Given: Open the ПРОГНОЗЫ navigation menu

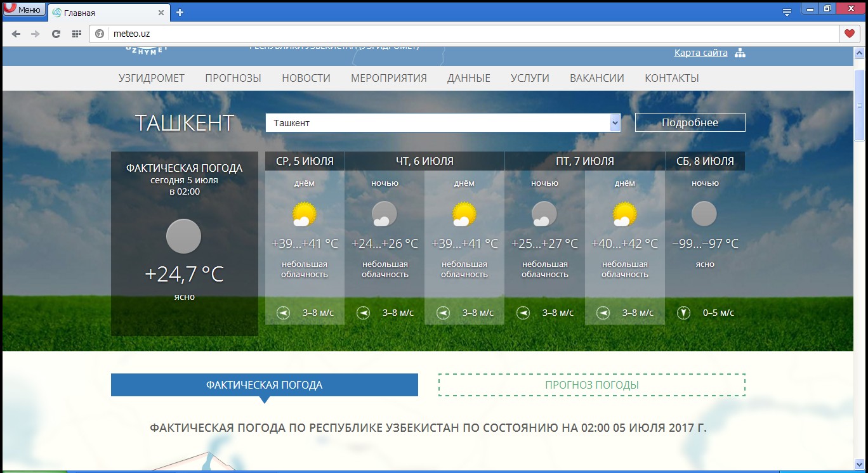Looking at the screenshot, I should click(233, 78).
